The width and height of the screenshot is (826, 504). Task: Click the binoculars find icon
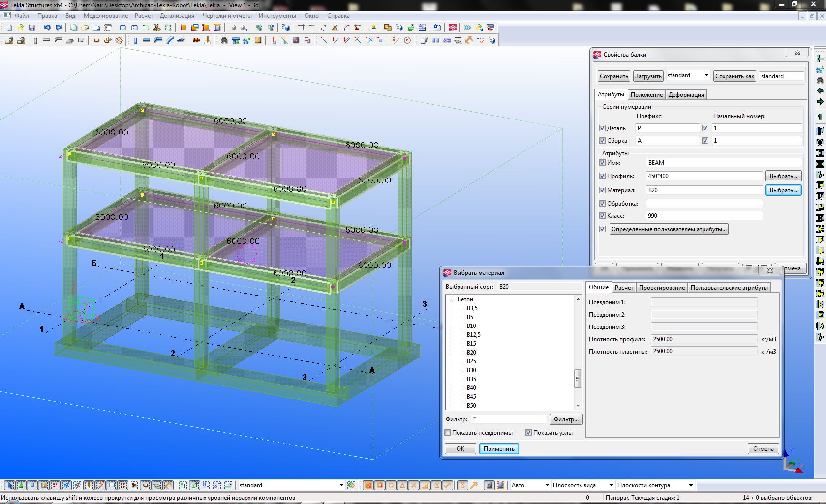224,41
